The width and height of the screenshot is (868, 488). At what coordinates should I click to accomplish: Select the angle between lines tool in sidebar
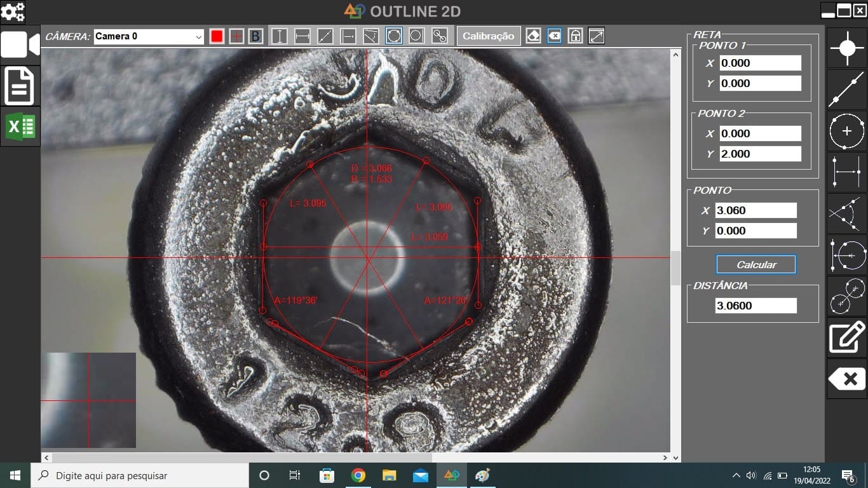click(847, 213)
